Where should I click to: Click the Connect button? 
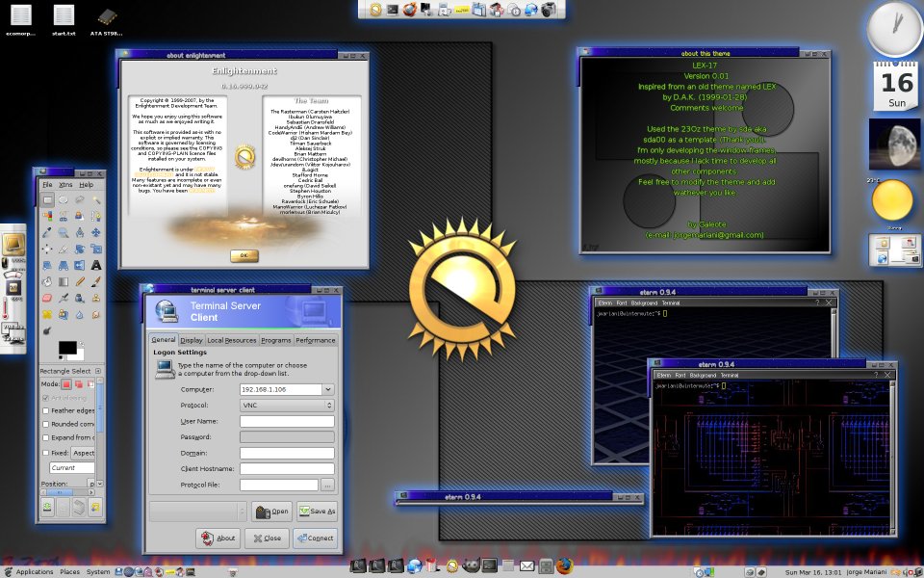point(315,538)
